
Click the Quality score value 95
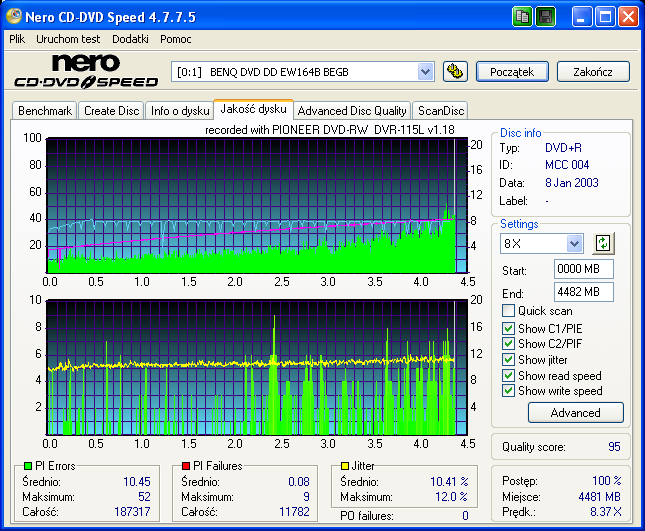click(x=614, y=447)
